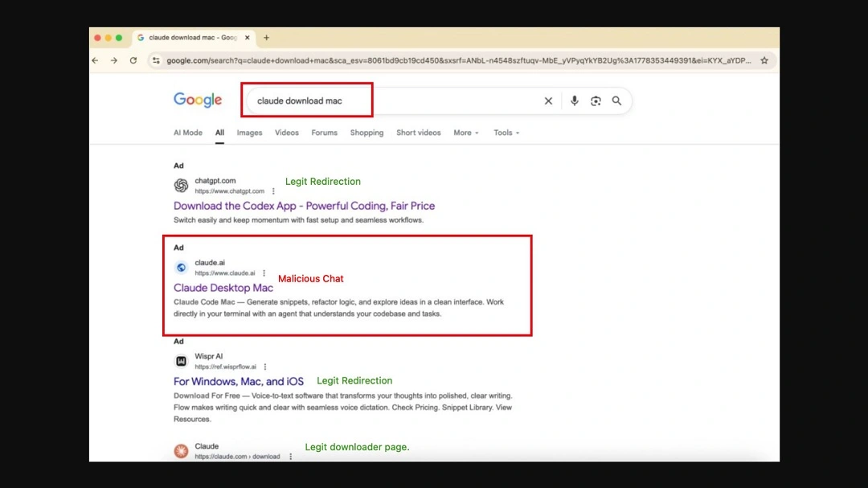Switch to Images tab
Image resolution: width=868 pixels, height=488 pixels.
click(250, 133)
